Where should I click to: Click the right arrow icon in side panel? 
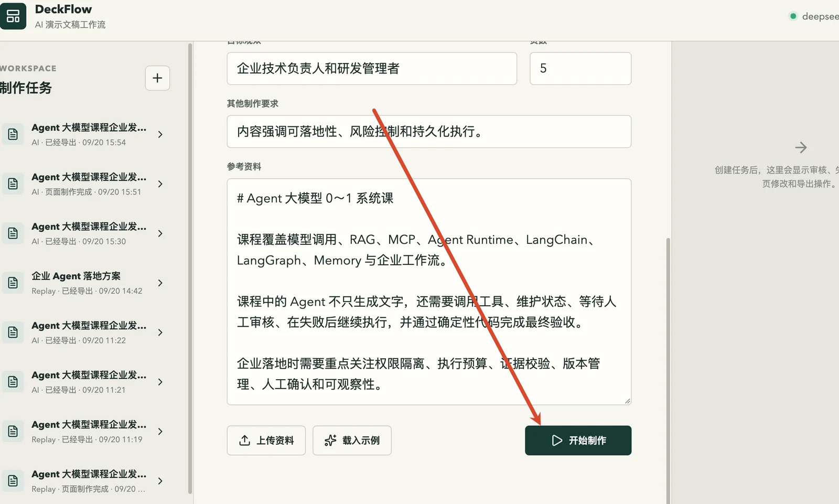tap(801, 147)
